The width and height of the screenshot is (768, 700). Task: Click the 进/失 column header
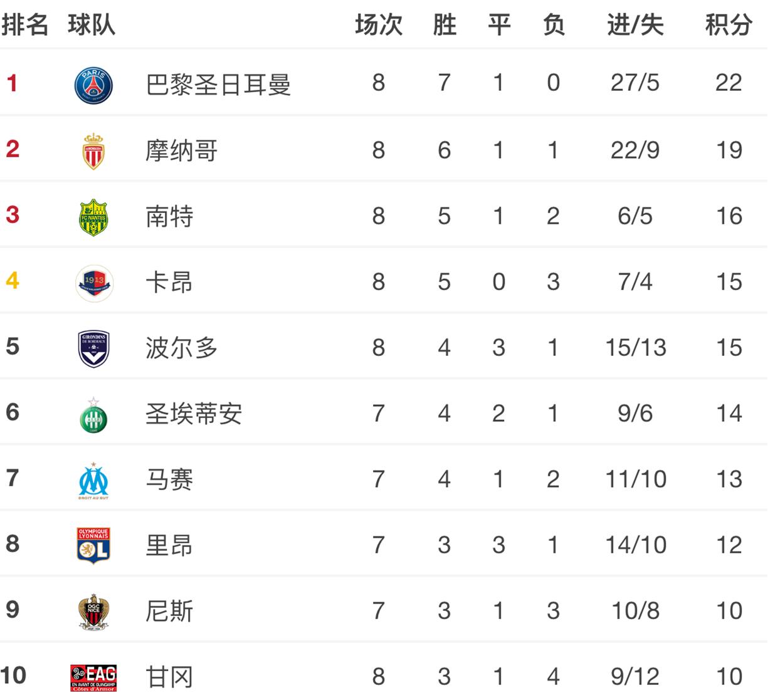(x=635, y=25)
